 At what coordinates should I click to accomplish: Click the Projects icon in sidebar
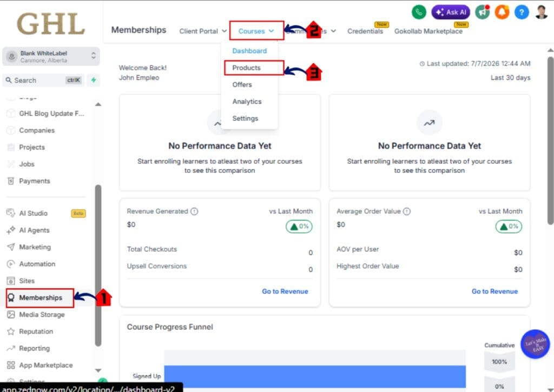click(x=11, y=147)
